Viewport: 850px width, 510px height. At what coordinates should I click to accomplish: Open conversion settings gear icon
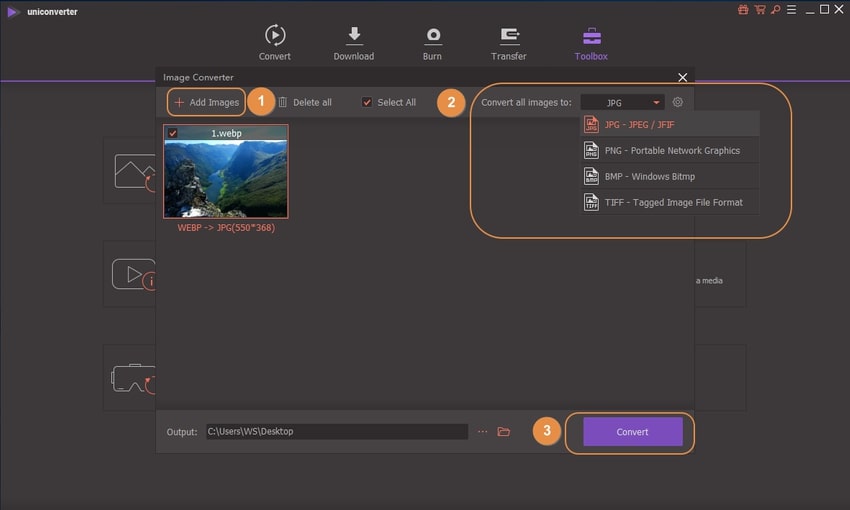(678, 102)
